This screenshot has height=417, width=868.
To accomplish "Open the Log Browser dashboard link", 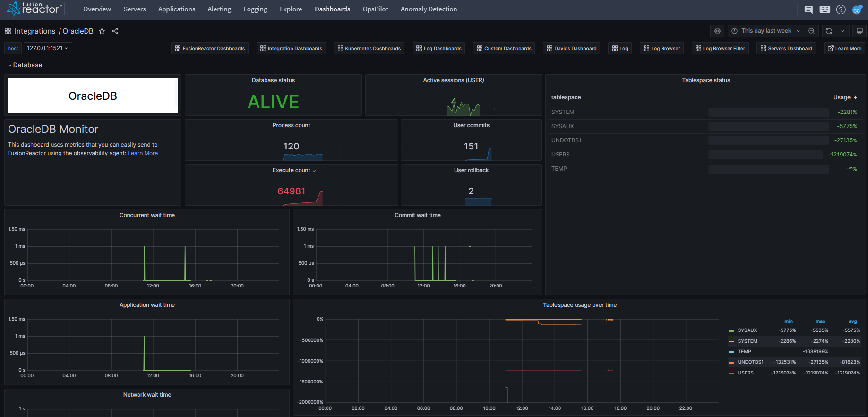I will (662, 48).
